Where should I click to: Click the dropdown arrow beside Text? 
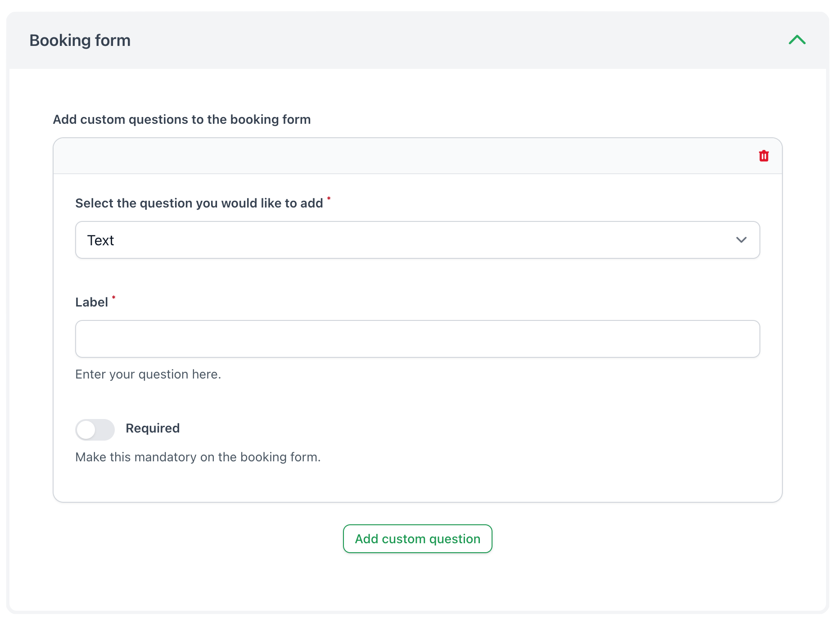(741, 240)
